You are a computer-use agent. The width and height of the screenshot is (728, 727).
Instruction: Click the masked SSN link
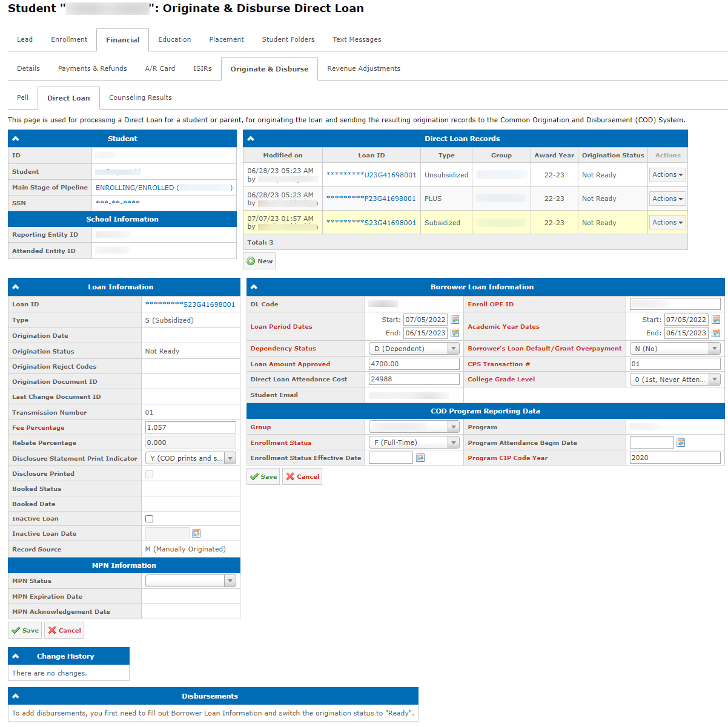[118, 203]
